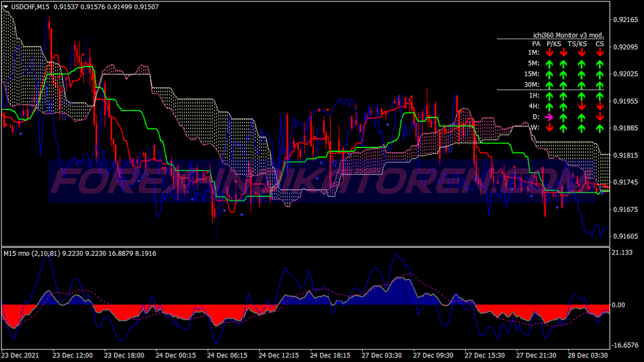The height and width of the screenshot is (362, 644).
Task: Click the magenta sideways PA arrow in the D row
Action: 549,117
